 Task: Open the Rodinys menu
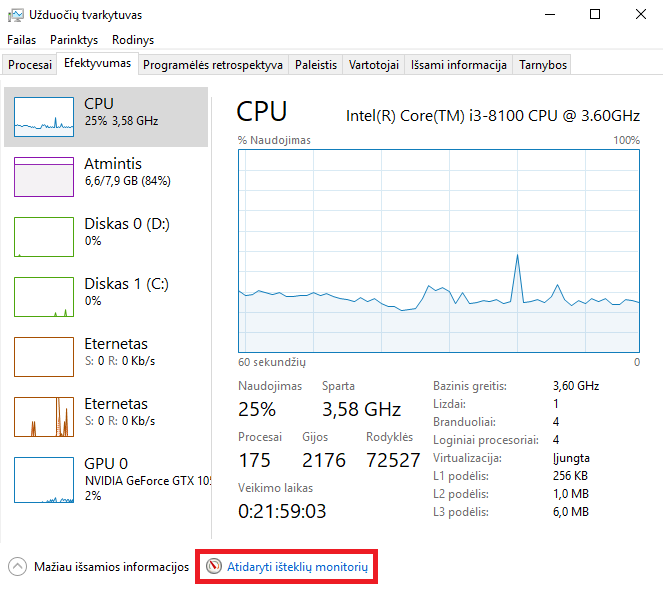(x=133, y=40)
